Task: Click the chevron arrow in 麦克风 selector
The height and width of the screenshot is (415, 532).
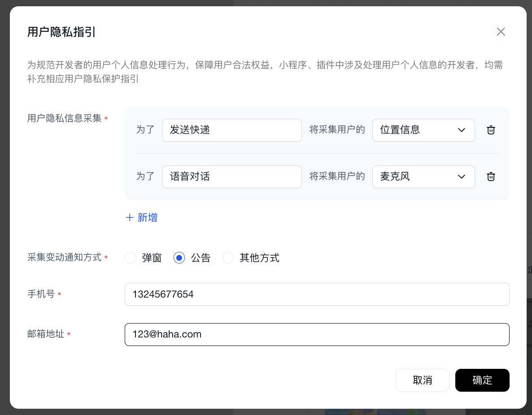Action: (462, 177)
